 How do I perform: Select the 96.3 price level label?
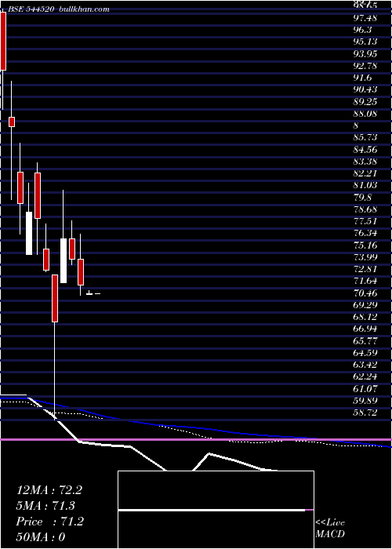click(x=362, y=30)
